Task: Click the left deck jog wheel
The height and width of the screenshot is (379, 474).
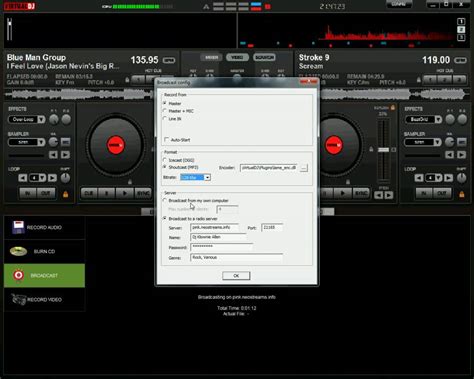Action: 115,145
